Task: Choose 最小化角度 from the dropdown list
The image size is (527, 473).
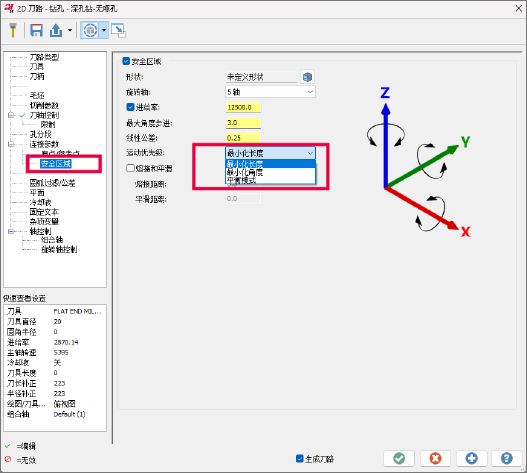Action: click(270, 172)
